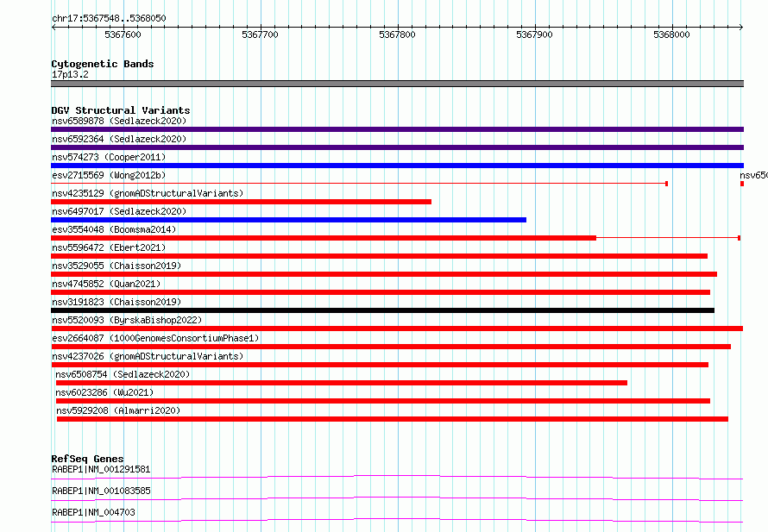Select the black nsv3191823 variant bar

382,310
